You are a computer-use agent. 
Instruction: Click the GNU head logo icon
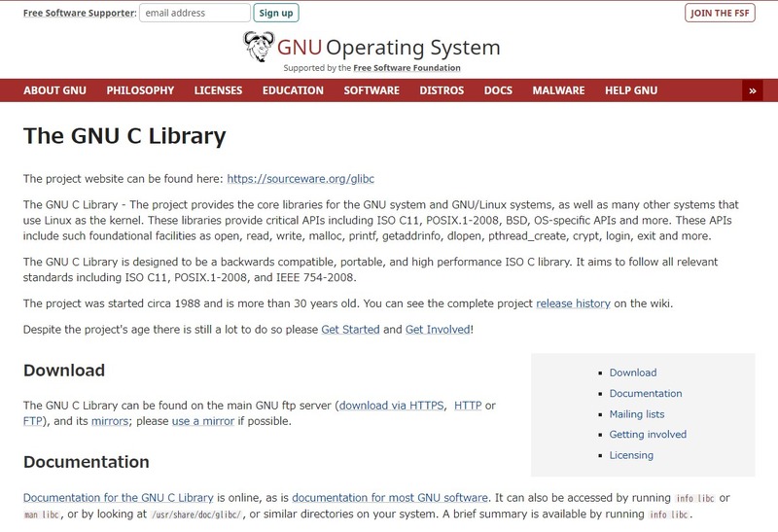tap(259, 47)
